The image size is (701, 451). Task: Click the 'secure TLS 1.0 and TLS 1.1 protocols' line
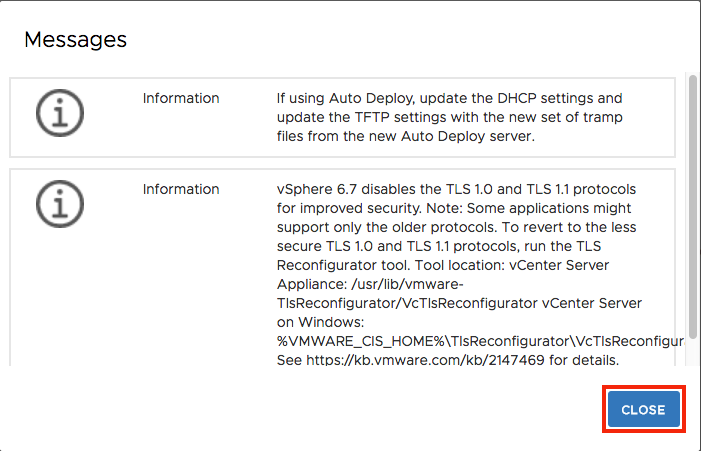click(439, 246)
